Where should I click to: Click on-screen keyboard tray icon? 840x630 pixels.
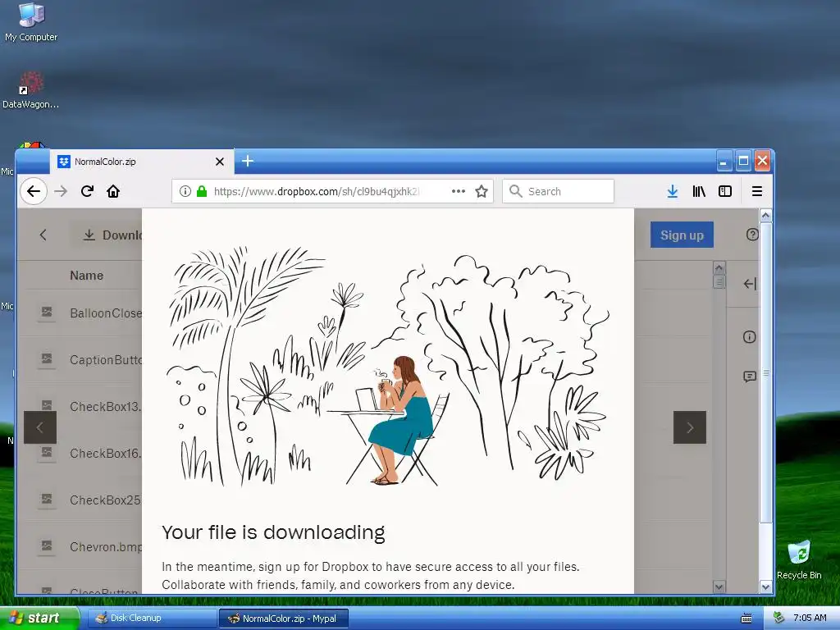pyautogui.click(x=746, y=619)
